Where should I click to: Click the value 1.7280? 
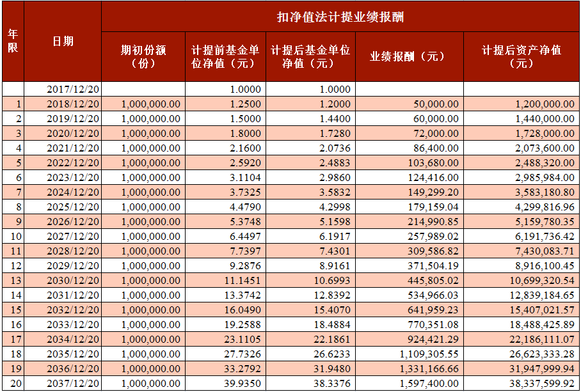(310, 133)
